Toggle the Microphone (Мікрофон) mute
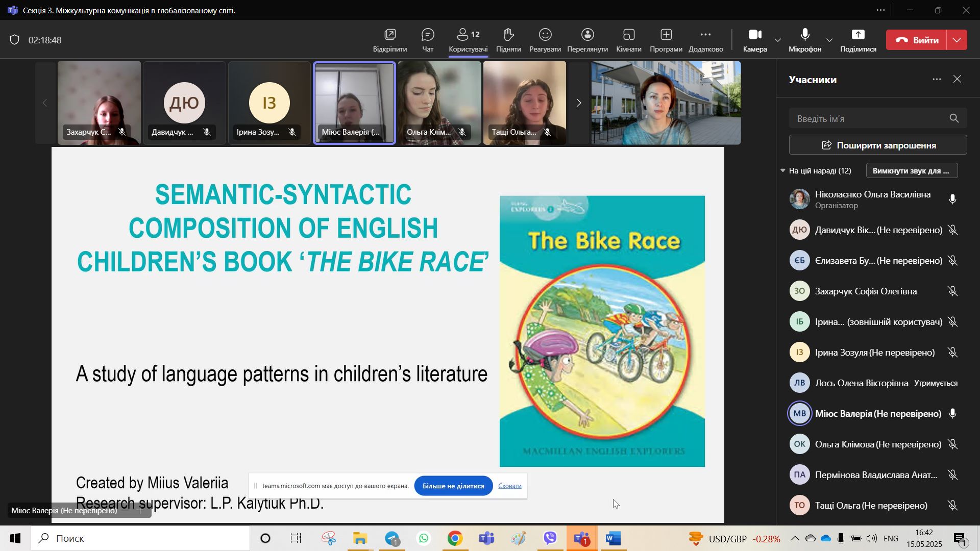Image resolution: width=980 pixels, height=551 pixels. 805,35
